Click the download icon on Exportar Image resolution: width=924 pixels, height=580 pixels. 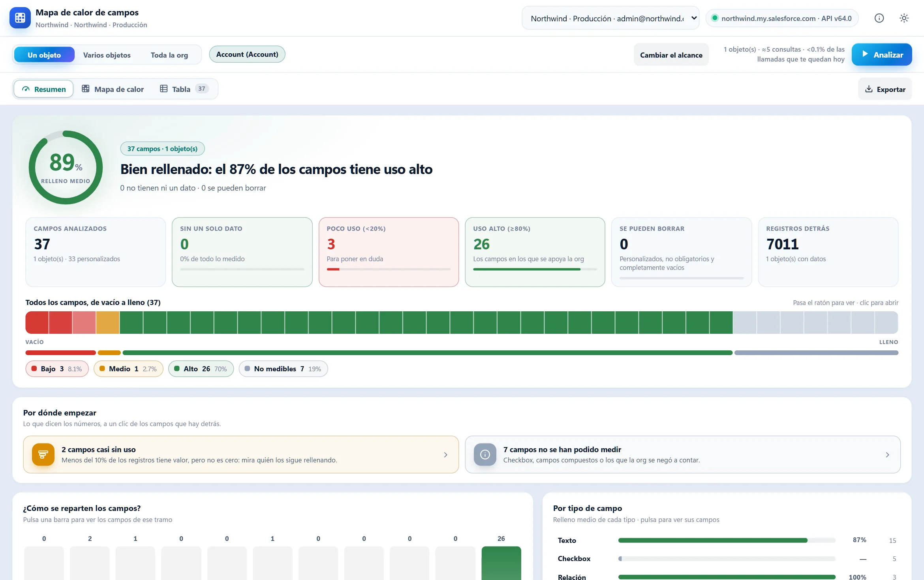869,89
